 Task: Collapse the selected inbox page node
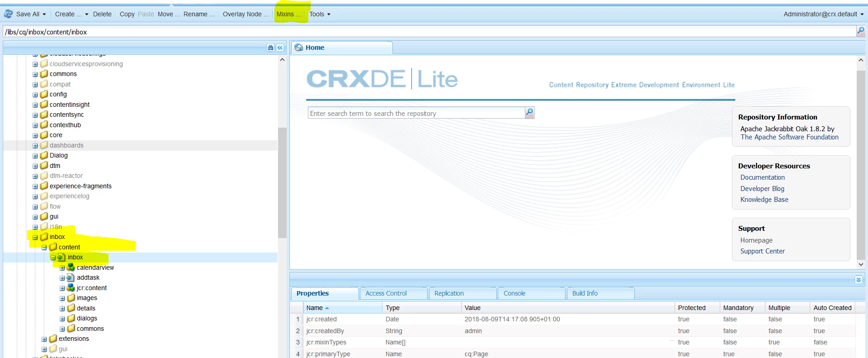point(53,258)
